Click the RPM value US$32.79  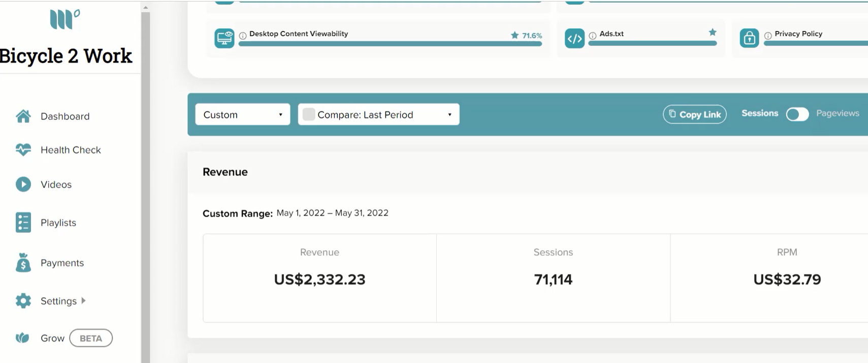[787, 280]
